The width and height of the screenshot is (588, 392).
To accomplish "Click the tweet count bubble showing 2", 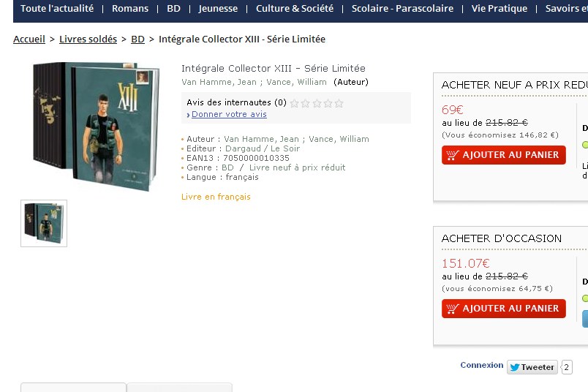I will pos(567,367).
